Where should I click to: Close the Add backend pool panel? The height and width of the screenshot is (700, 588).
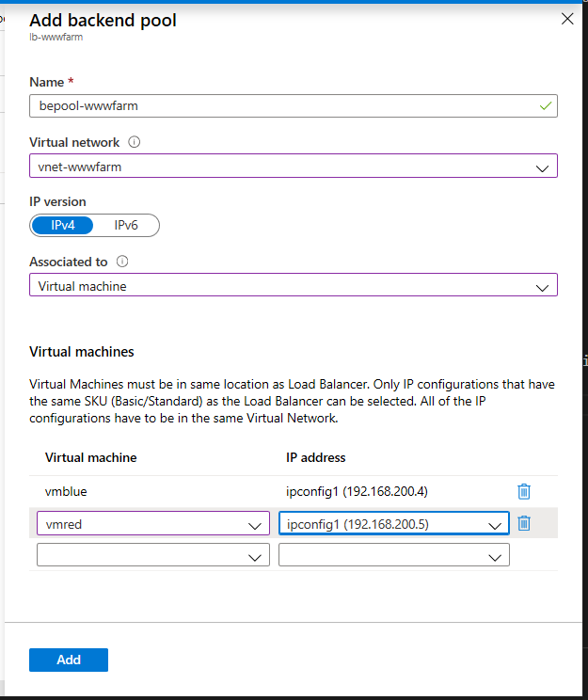567,18
